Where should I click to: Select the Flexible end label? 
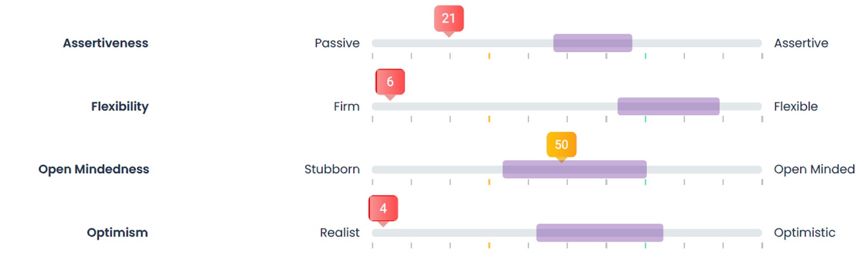point(795,106)
